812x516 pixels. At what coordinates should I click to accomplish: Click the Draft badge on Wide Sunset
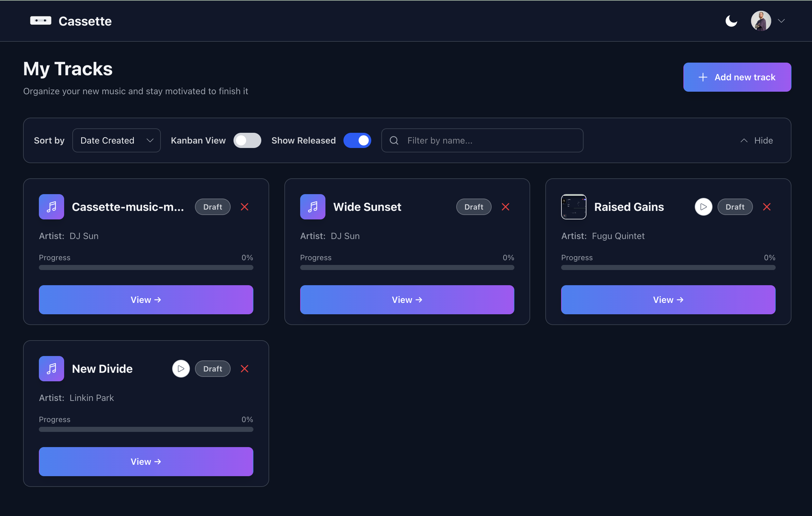[x=473, y=207]
